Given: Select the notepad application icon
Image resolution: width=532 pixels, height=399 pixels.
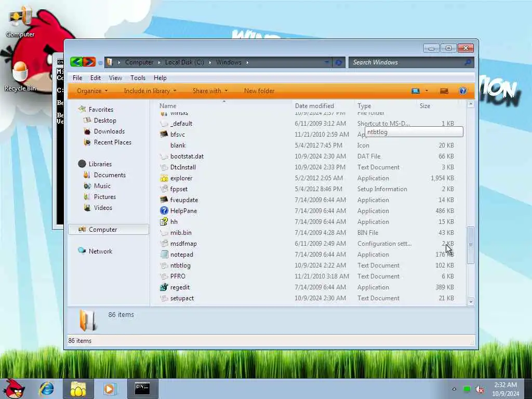Looking at the screenshot, I should click(164, 255).
